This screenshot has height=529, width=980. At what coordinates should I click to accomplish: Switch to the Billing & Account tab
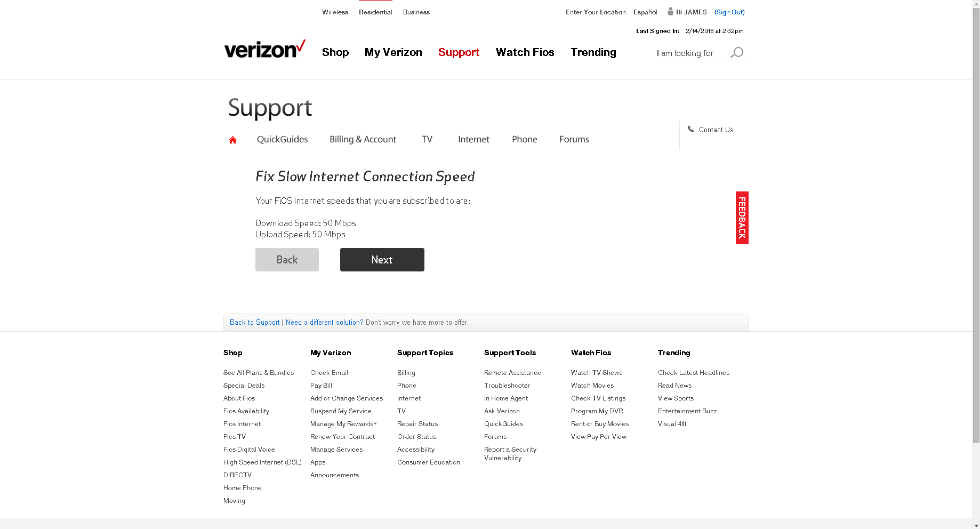point(363,139)
